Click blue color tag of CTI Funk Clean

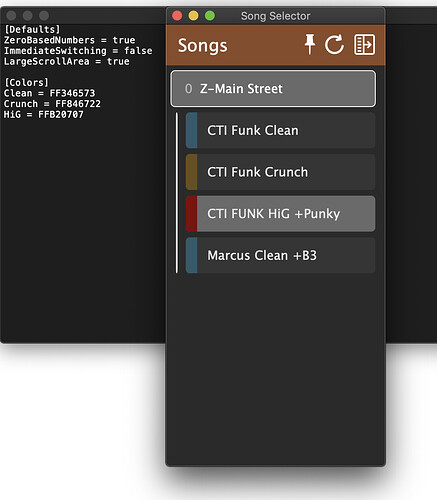click(191, 130)
